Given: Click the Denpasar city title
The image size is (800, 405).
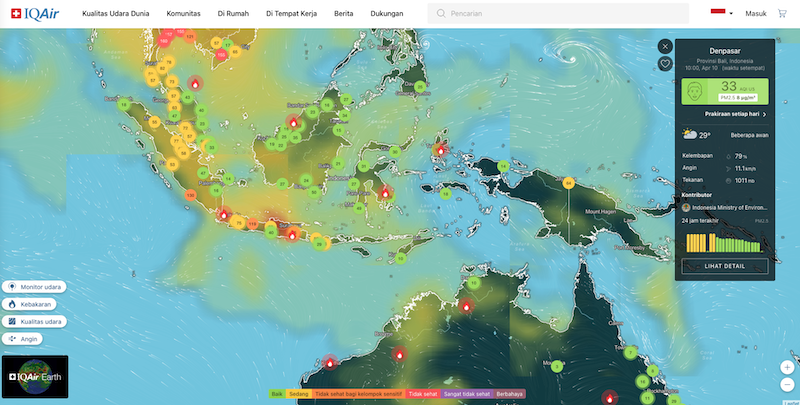Looking at the screenshot, I should (724, 51).
